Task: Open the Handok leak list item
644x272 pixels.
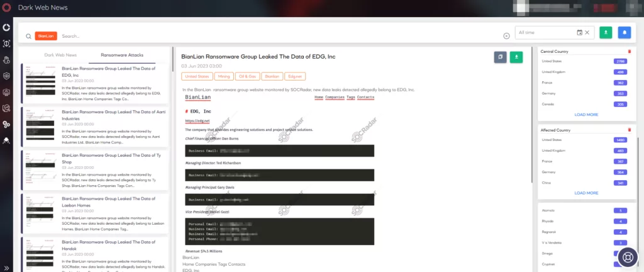Action: point(96,254)
